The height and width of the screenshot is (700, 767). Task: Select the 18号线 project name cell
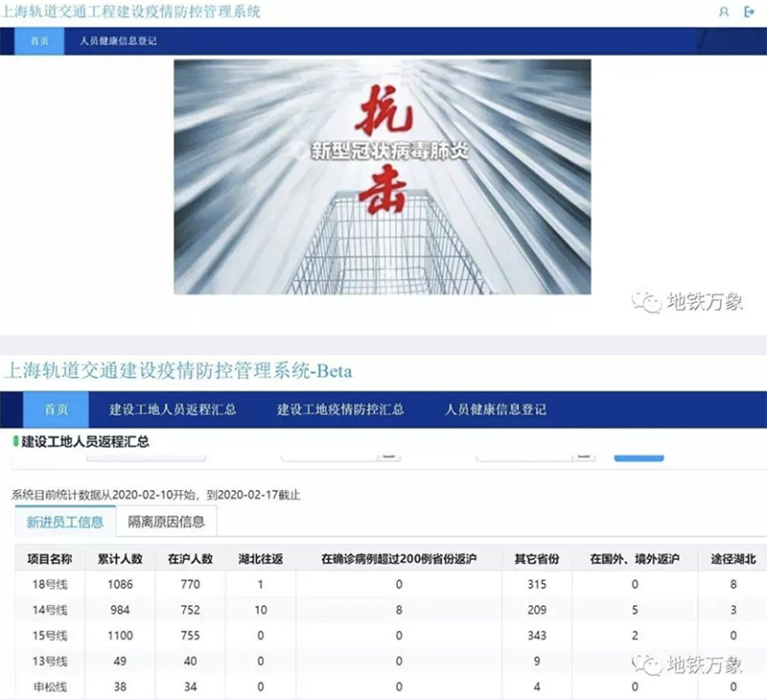point(50,585)
